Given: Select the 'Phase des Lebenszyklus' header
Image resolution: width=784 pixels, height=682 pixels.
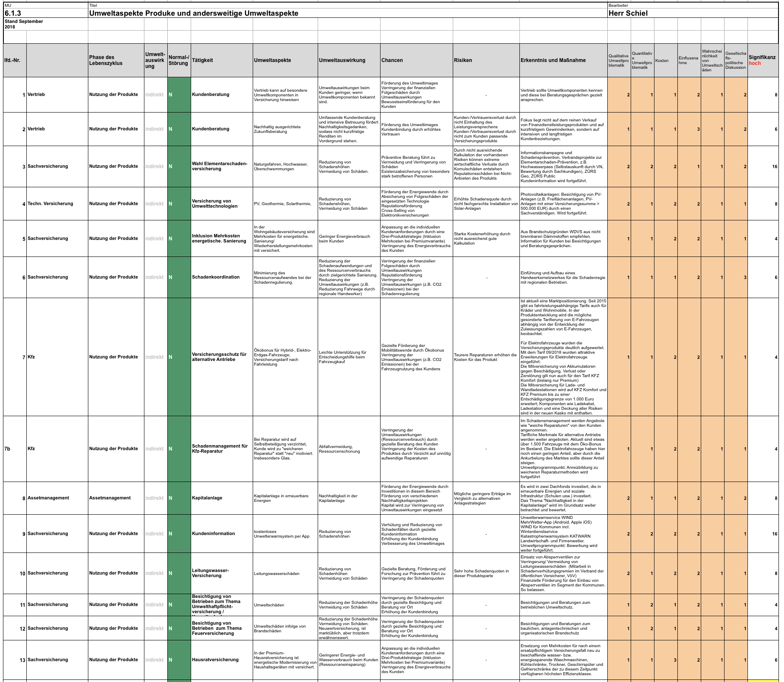Looking at the screenshot, I should [x=106, y=60].
